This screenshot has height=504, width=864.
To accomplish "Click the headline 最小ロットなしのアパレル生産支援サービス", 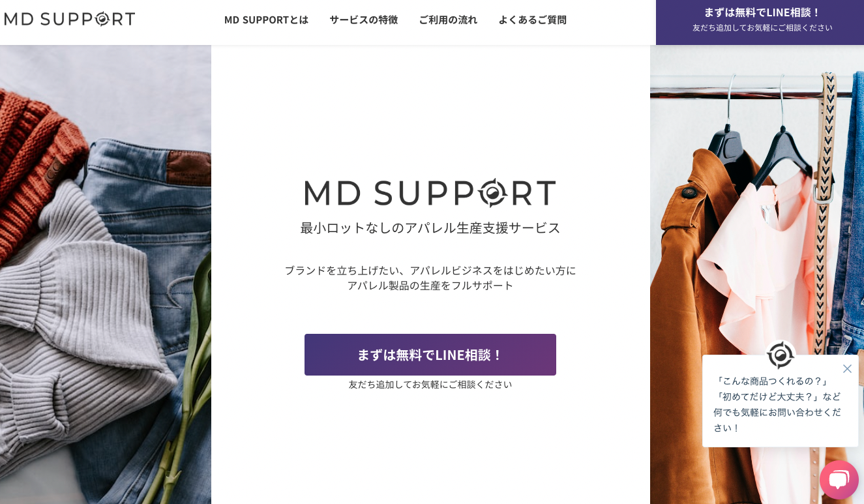I will (x=430, y=228).
